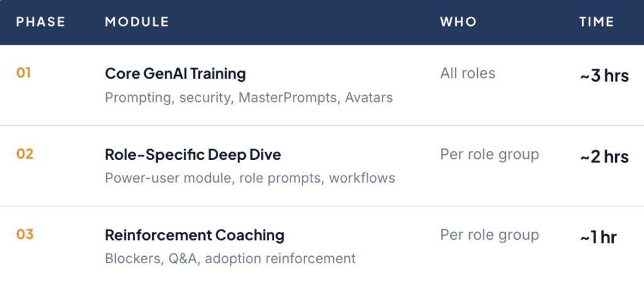Click the ~3 hrs time value
644x282 pixels.
[604, 76]
